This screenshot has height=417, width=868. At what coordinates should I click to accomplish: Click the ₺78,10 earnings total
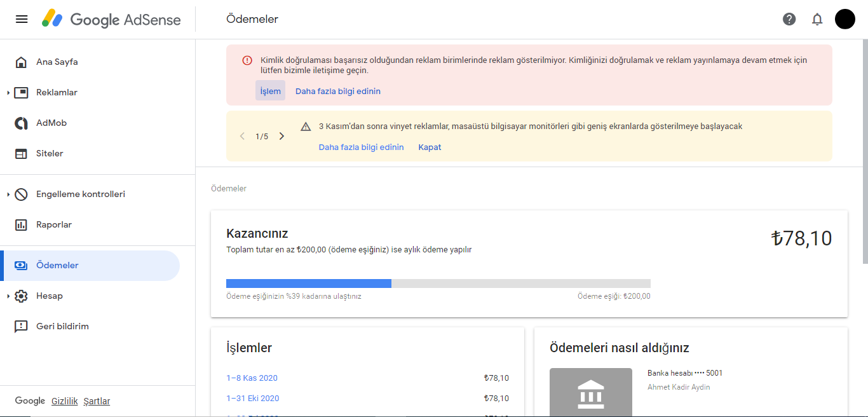(x=801, y=238)
